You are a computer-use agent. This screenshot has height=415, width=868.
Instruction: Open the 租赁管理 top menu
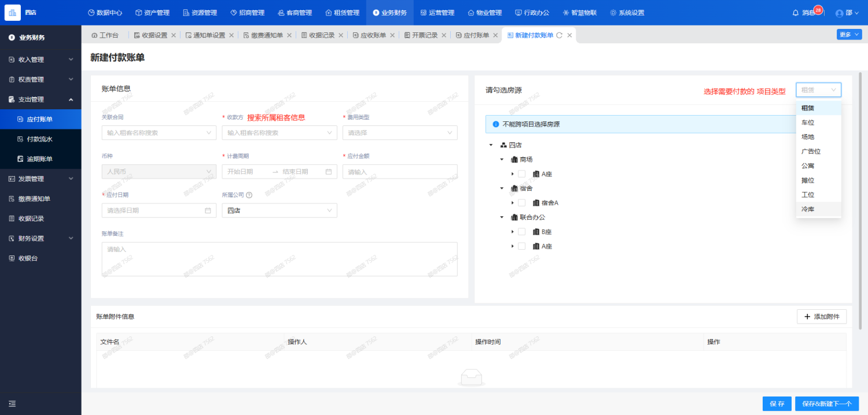[342, 13]
